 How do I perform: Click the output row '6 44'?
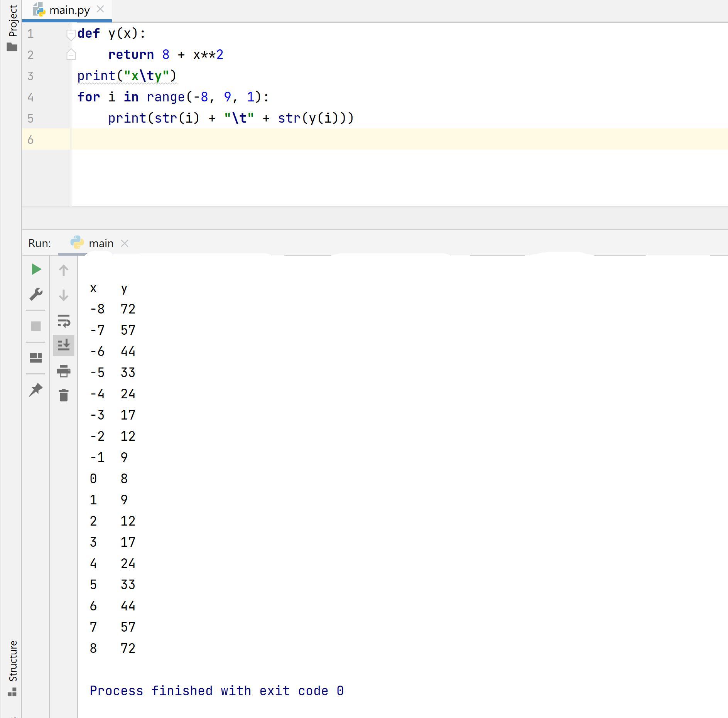coord(113,606)
